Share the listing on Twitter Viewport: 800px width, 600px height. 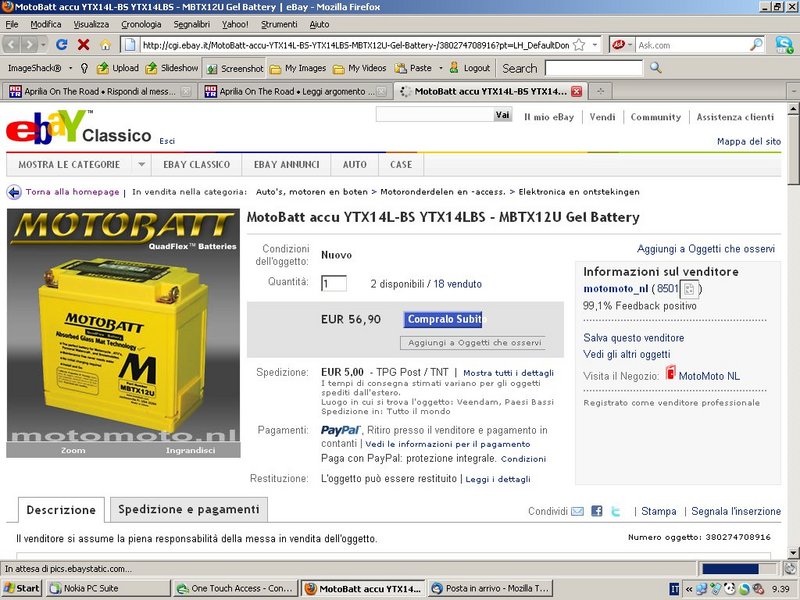click(616, 511)
